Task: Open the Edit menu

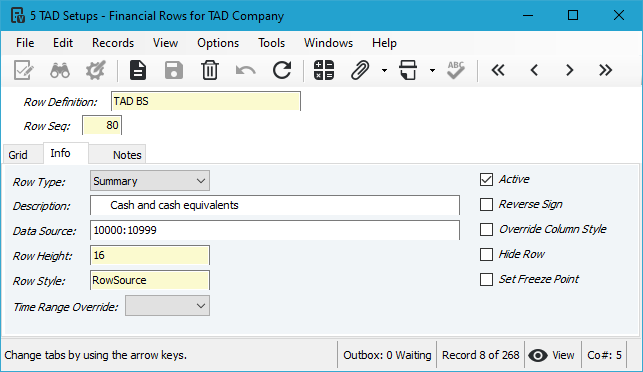Action: click(63, 43)
